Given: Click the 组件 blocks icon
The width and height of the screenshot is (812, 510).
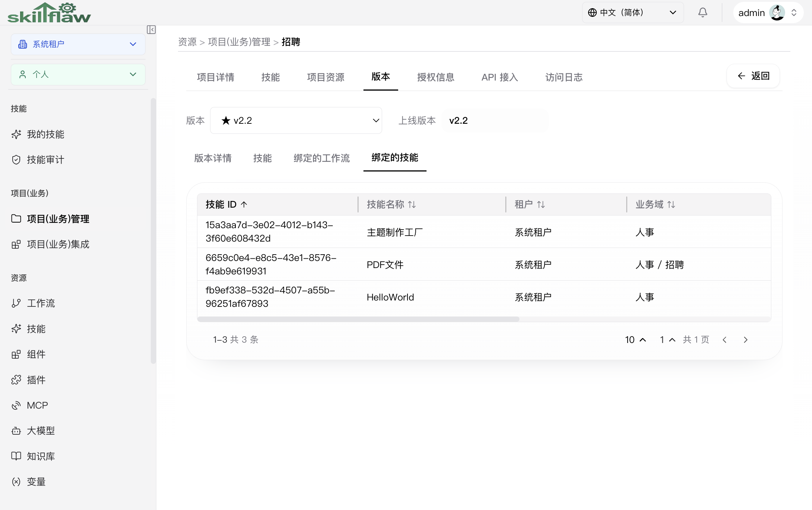Looking at the screenshot, I should click(x=16, y=354).
